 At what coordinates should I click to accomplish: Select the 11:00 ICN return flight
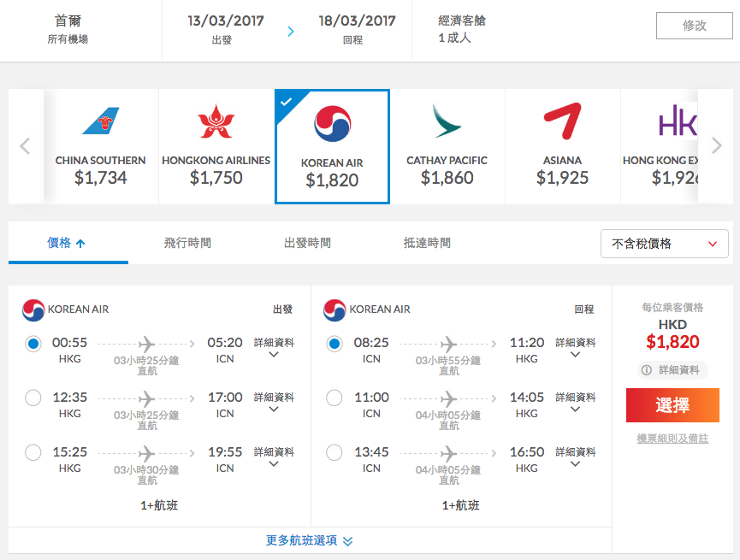click(x=334, y=398)
